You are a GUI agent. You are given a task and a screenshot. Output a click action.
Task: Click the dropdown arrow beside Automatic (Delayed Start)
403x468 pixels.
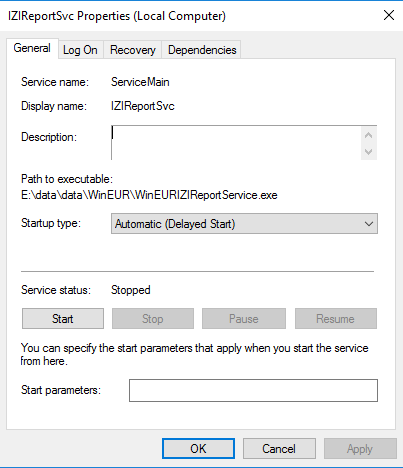tap(369, 224)
